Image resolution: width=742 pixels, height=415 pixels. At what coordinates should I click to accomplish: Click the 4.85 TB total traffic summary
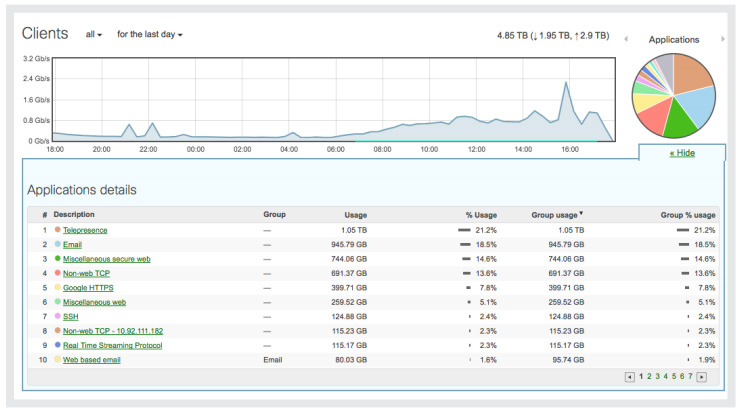point(553,35)
